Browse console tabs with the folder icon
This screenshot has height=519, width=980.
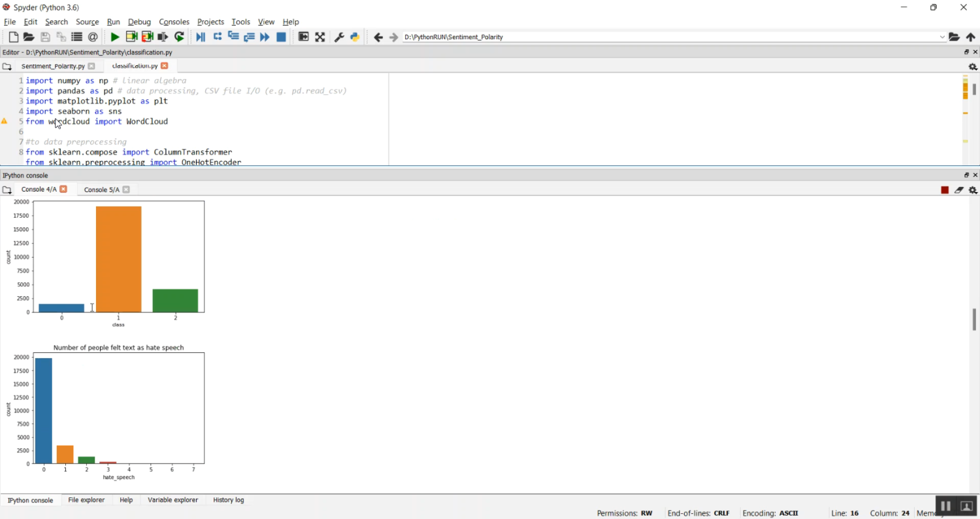point(7,190)
